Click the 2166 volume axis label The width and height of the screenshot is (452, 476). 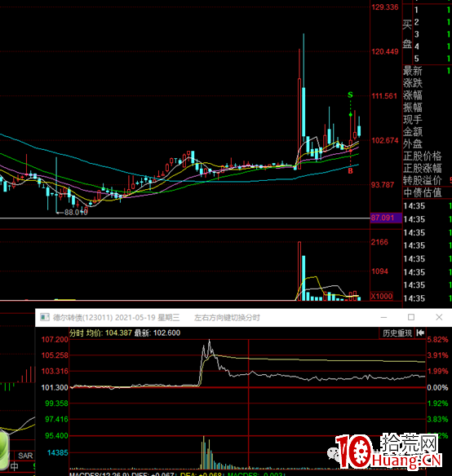(x=379, y=242)
